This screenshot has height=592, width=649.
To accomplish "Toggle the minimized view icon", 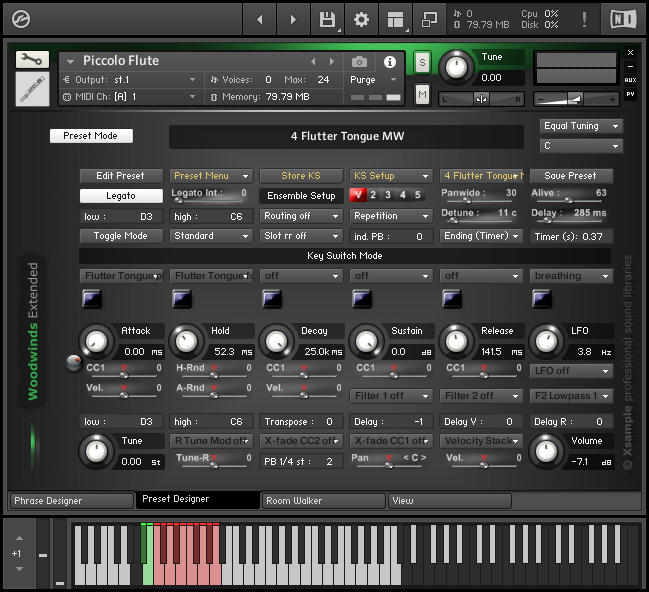I will [x=429, y=19].
